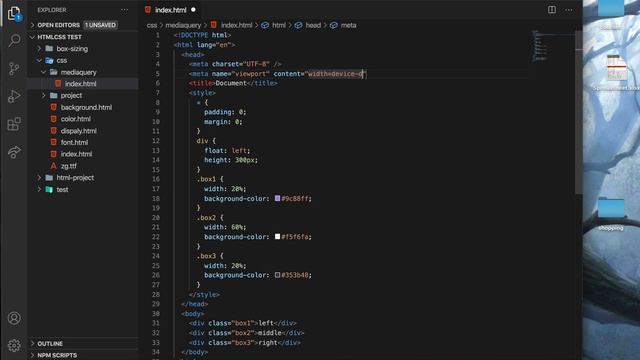Open the Extensions view
Screen dimensions: 640x360
14,124
